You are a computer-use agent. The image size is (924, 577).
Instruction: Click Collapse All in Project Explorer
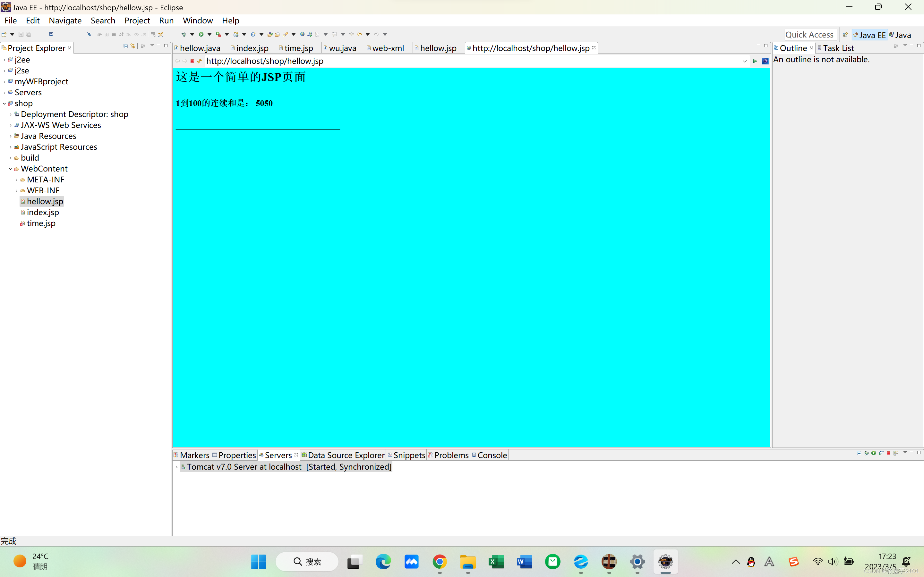tap(126, 46)
